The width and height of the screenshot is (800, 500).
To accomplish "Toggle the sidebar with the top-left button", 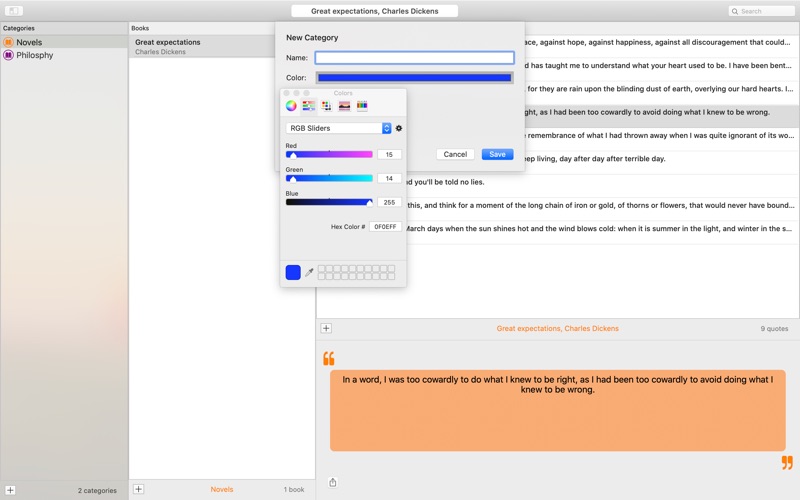I will pyautogui.click(x=14, y=11).
